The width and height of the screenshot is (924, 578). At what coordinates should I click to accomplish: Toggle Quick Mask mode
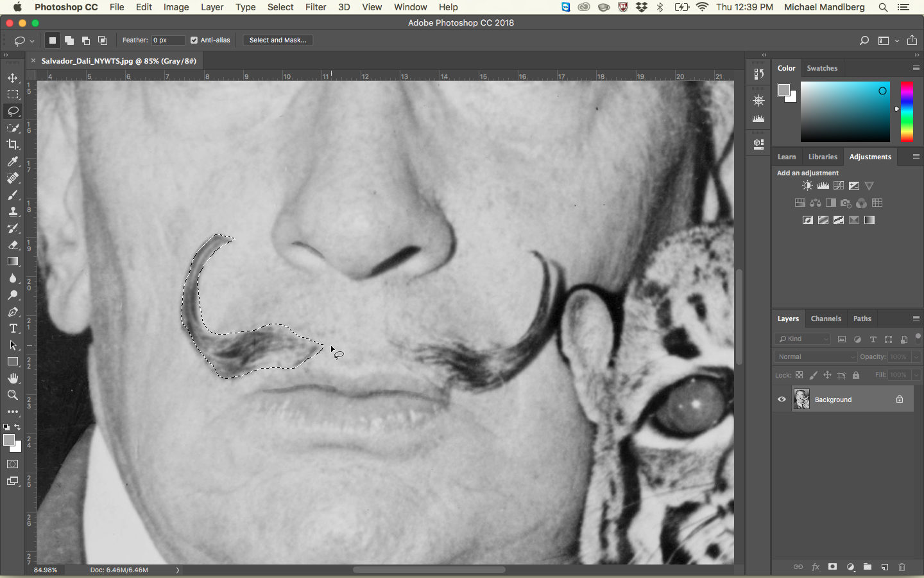[x=13, y=464]
